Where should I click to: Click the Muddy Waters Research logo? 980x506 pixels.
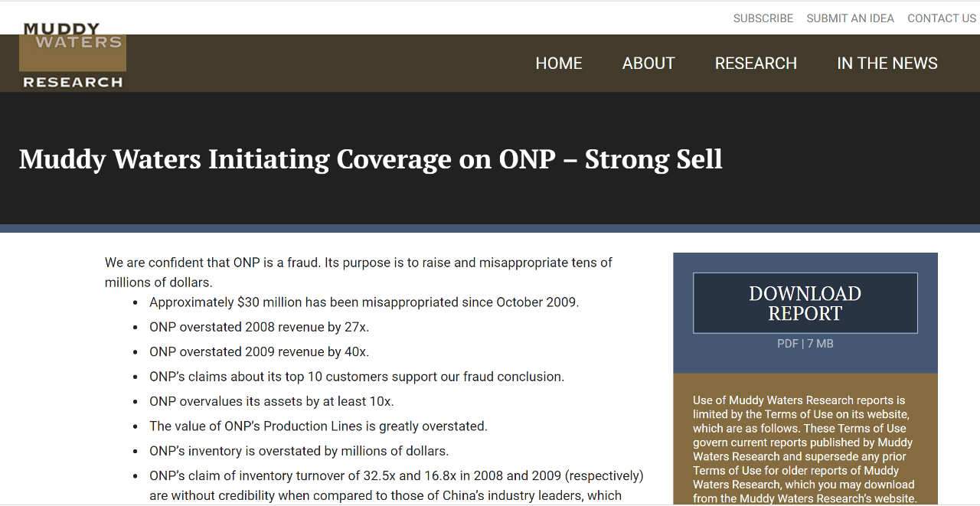coord(73,55)
